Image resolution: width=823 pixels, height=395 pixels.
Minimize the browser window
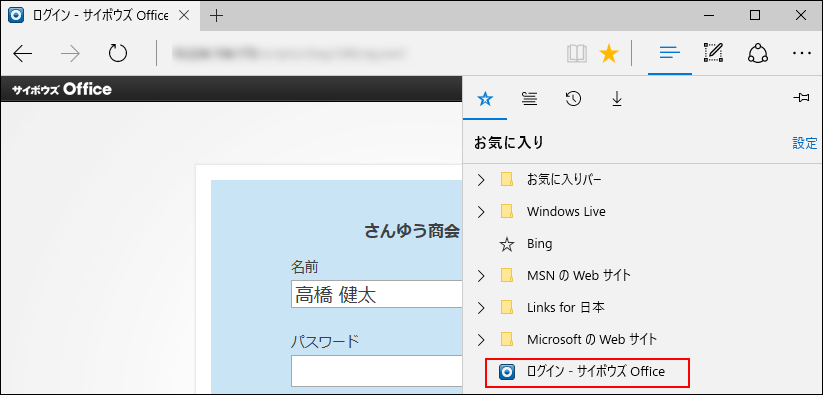tap(709, 16)
